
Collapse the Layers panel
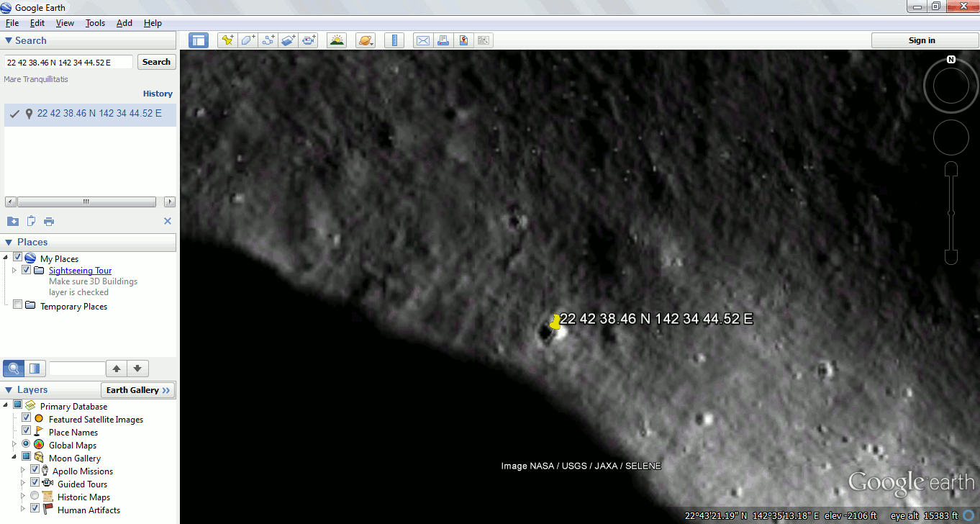point(9,390)
